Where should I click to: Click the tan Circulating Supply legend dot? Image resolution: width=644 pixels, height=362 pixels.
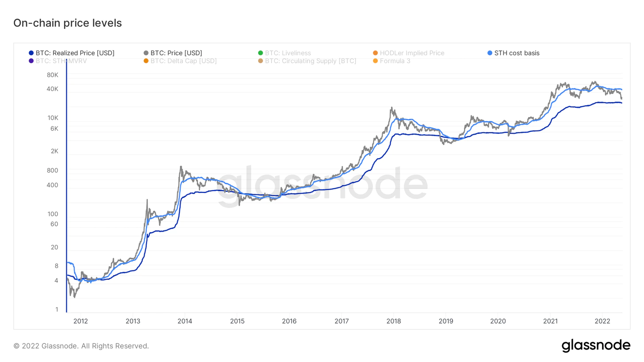[261, 61]
